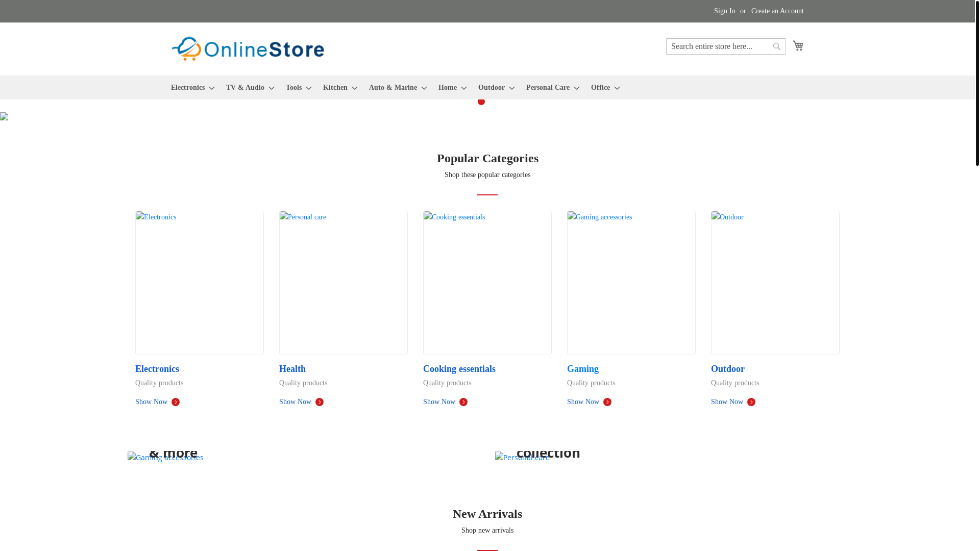
Task: Click the search magnifier icon
Action: (776, 46)
